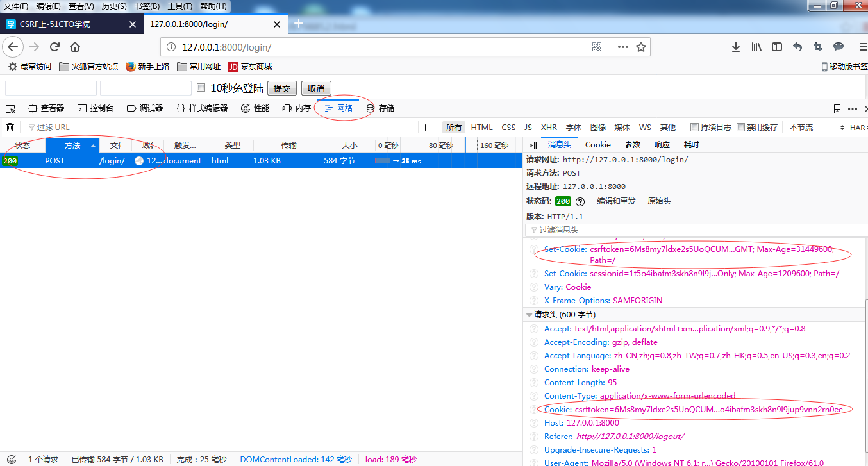The width and height of the screenshot is (868, 466).
Task: Collapse the 请求头 section
Action: coord(529,315)
